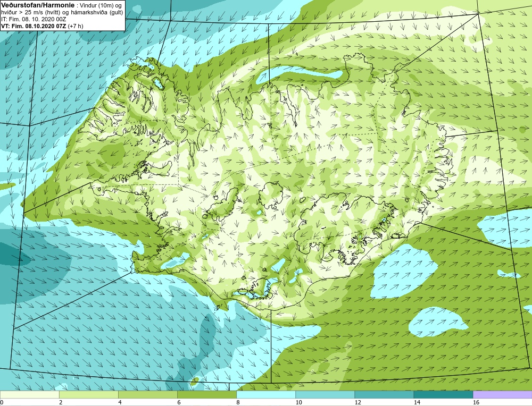Click the legend value label '0'
532x406 pixels.
tap(2, 402)
